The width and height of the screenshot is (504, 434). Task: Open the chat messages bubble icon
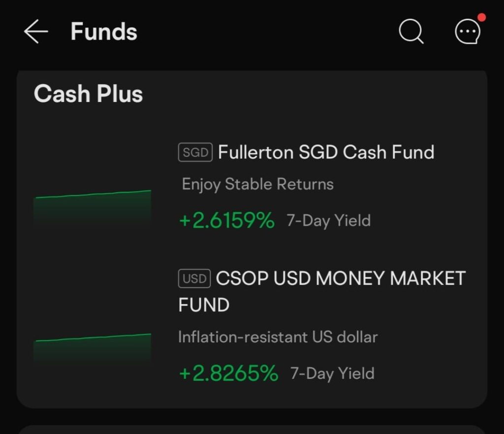[468, 31]
